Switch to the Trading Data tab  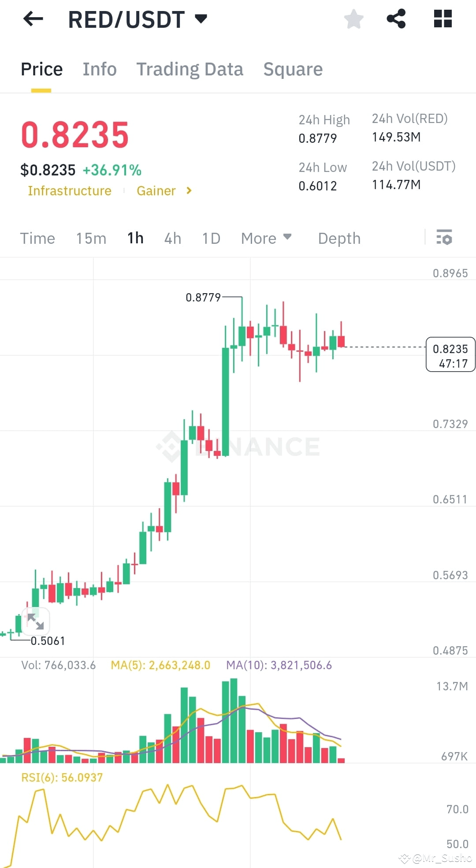(190, 69)
